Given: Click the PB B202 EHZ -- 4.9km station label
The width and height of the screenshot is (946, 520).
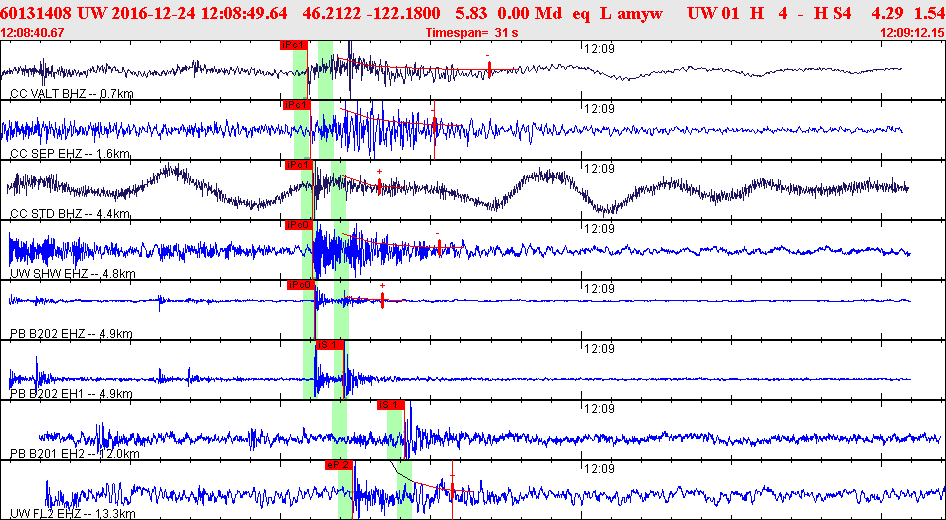Looking at the screenshot, I should pyautogui.click(x=72, y=334).
